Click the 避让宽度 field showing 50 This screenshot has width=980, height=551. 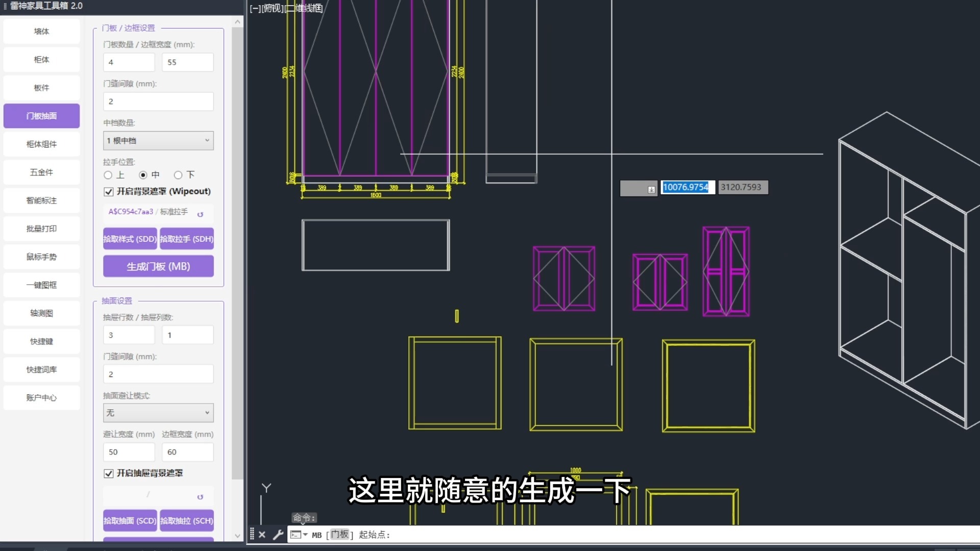pyautogui.click(x=129, y=452)
